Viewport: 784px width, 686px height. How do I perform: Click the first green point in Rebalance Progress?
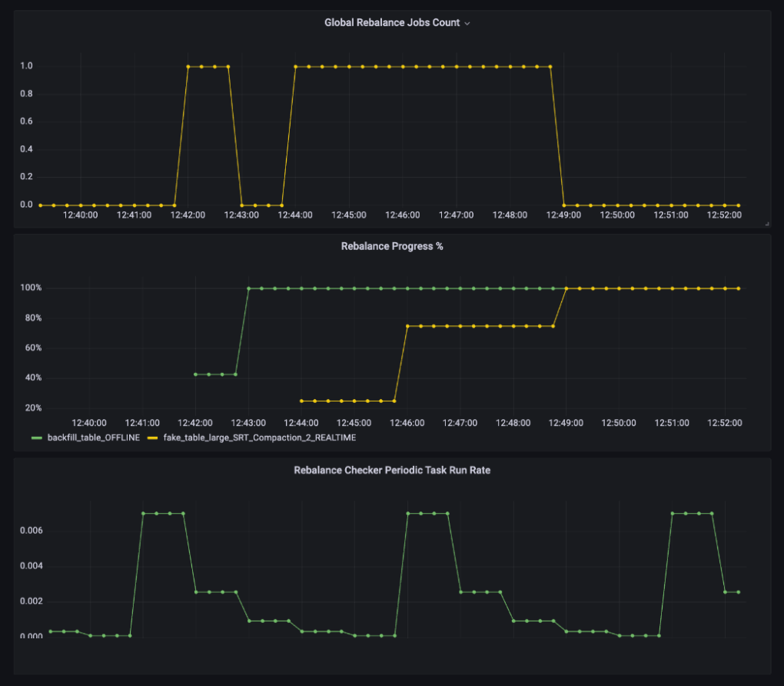tap(195, 375)
